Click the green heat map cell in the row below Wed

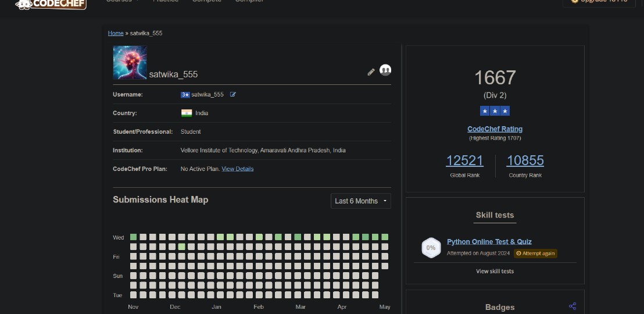[x=181, y=247]
